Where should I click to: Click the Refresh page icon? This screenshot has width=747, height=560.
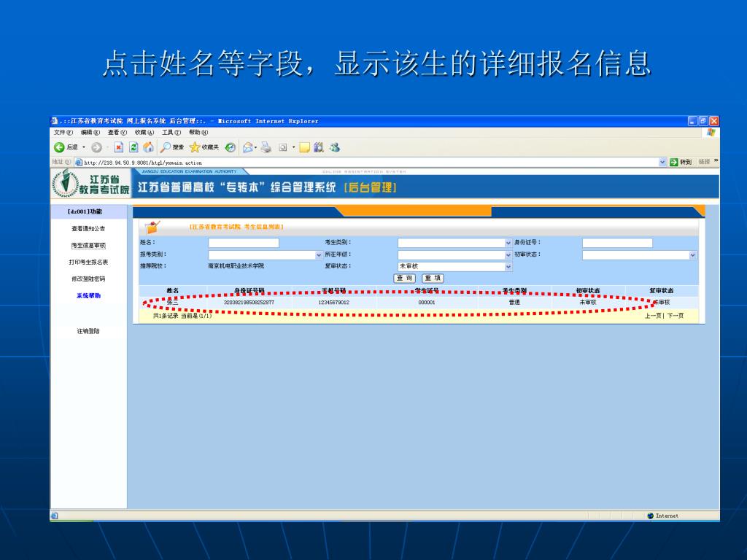(134, 147)
